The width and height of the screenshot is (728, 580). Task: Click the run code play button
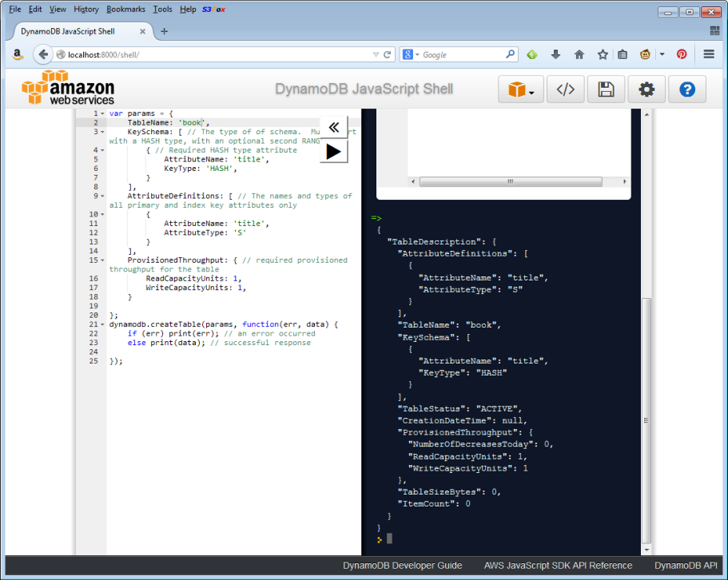[x=333, y=151]
